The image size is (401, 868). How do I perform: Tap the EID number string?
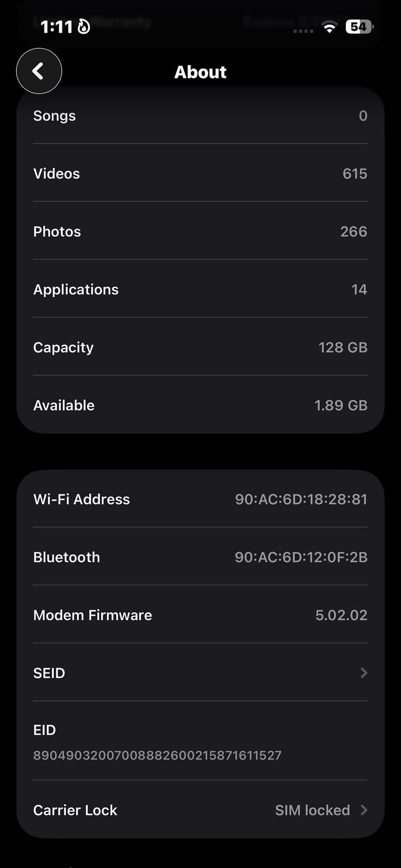point(157,755)
